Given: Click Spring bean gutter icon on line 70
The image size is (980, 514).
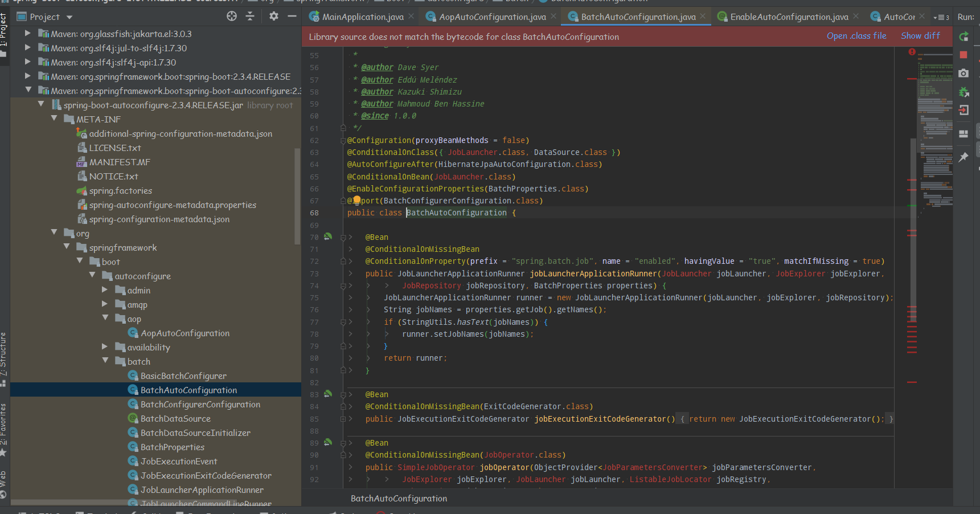Looking at the screenshot, I should (328, 236).
